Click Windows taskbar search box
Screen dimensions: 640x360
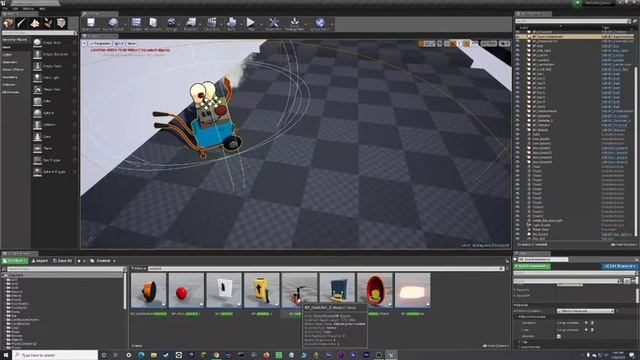pyautogui.click(x=56, y=355)
